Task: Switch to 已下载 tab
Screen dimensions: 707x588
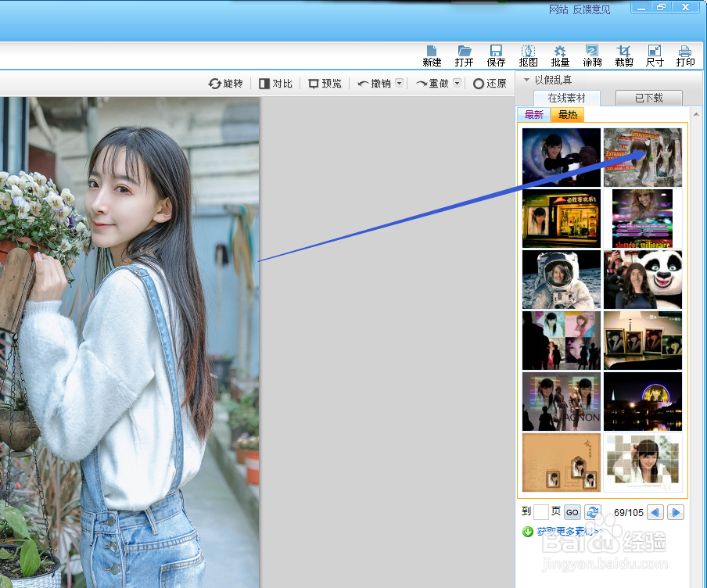Action: point(649,98)
